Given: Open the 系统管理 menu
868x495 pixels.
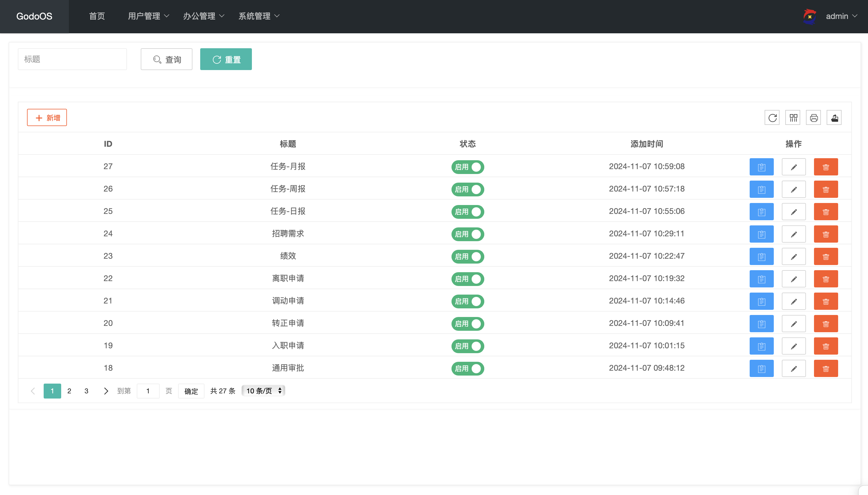Looking at the screenshot, I should pos(258,16).
